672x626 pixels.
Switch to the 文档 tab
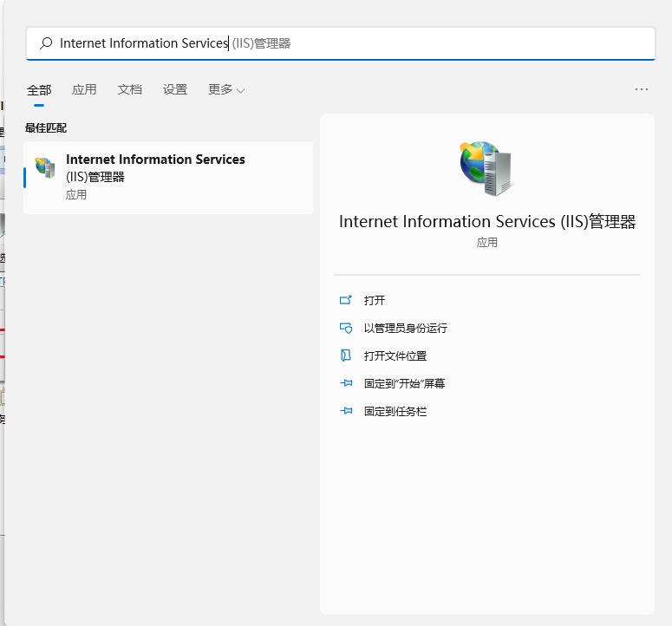129,89
